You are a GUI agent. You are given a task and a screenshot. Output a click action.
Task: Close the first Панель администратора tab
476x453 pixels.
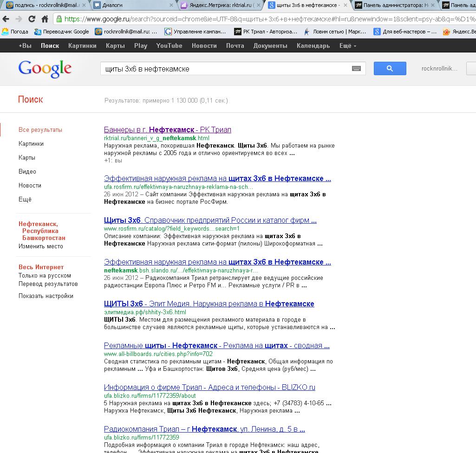click(433, 5)
